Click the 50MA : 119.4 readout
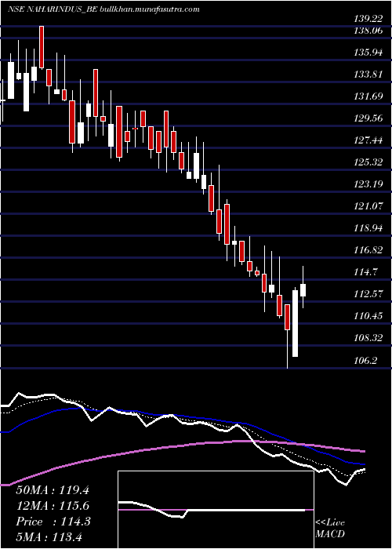 [53, 490]
